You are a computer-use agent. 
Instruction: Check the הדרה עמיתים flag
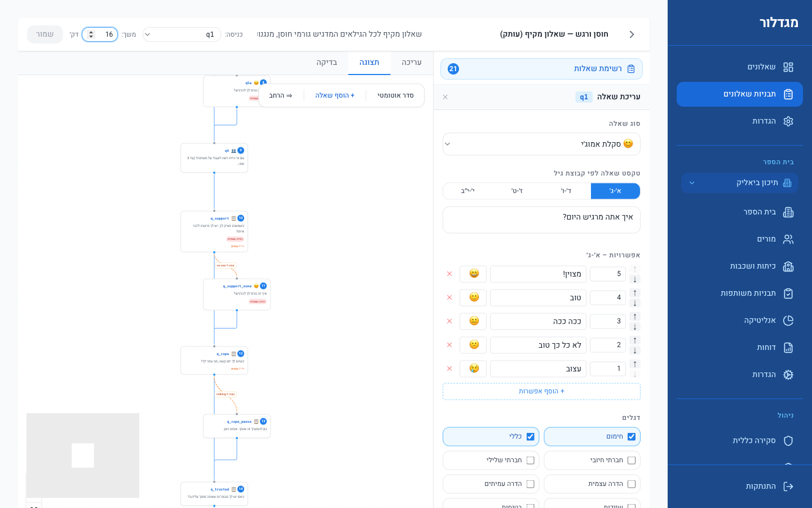[x=531, y=484]
